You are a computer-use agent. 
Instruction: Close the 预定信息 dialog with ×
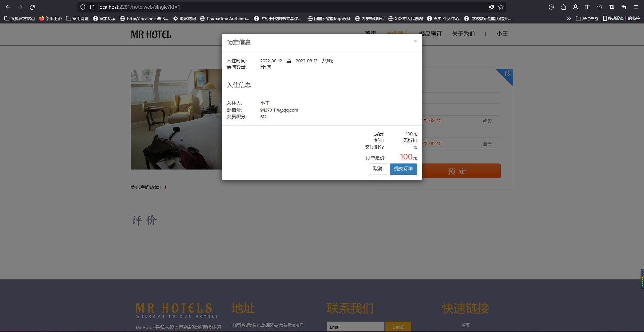click(x=415, y=41)
